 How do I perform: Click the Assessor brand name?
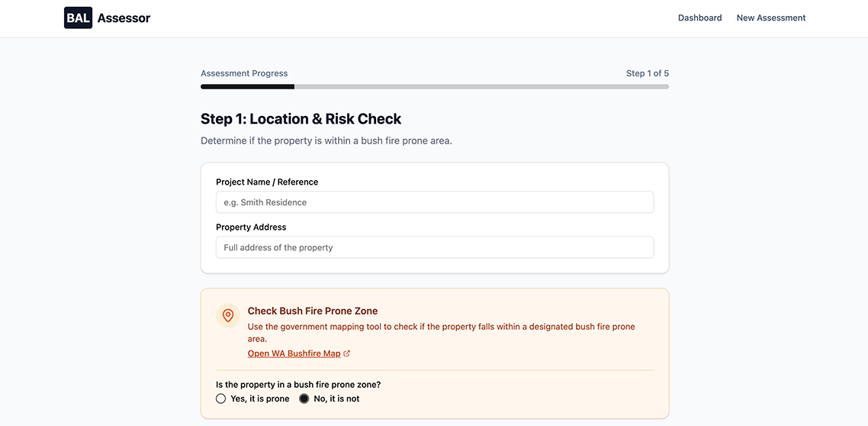[124, 18]
